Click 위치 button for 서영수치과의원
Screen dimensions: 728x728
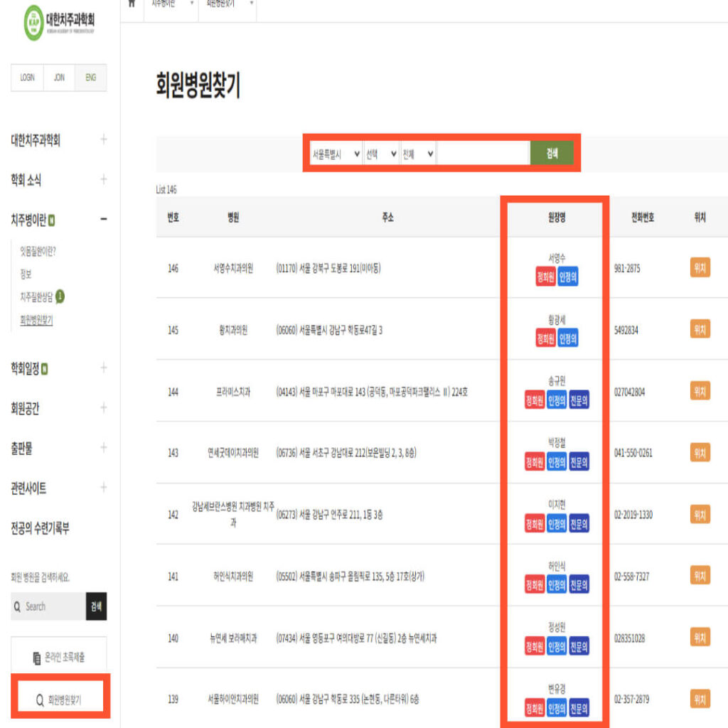pos(700,268)
